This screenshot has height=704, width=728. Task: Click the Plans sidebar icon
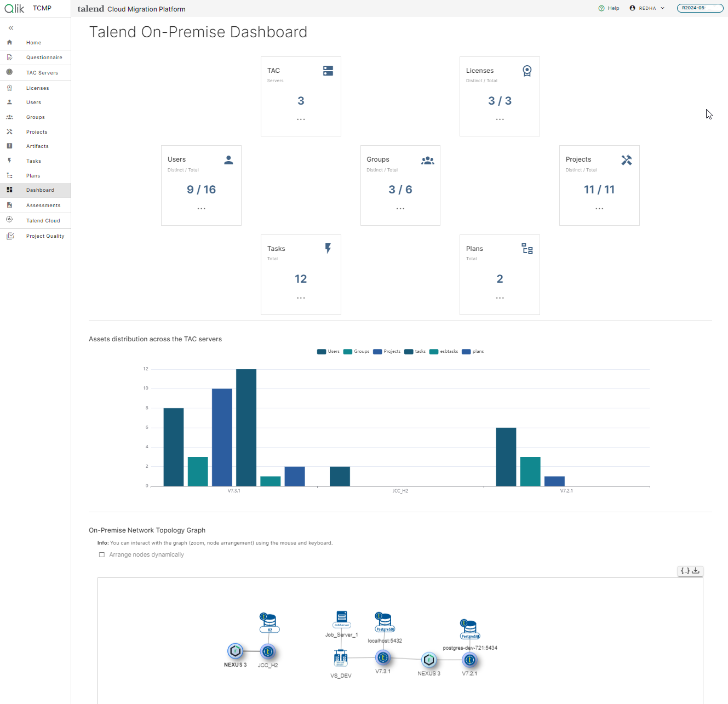(9, 175)
